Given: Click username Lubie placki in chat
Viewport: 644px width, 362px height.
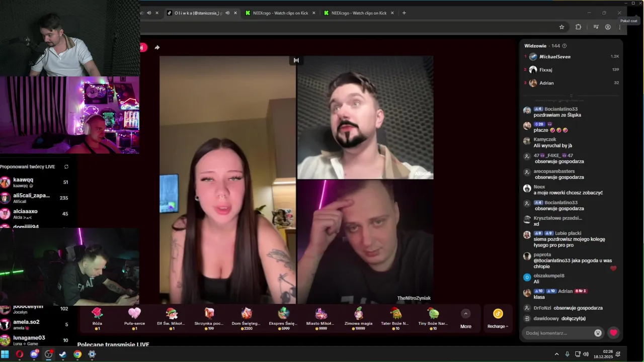Looking at the screenshot, I should (568, 233).
